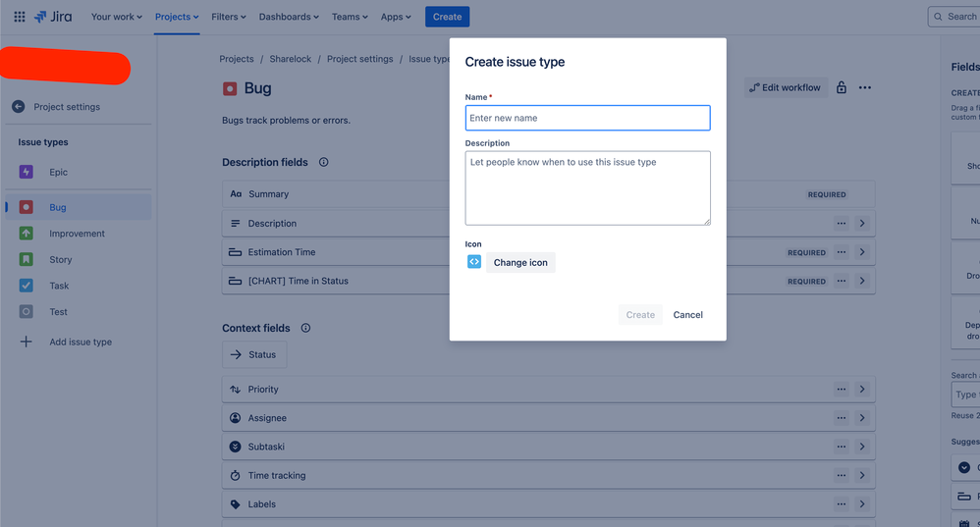
Task: Click the Edit workflow button
Action: [786, 87]
